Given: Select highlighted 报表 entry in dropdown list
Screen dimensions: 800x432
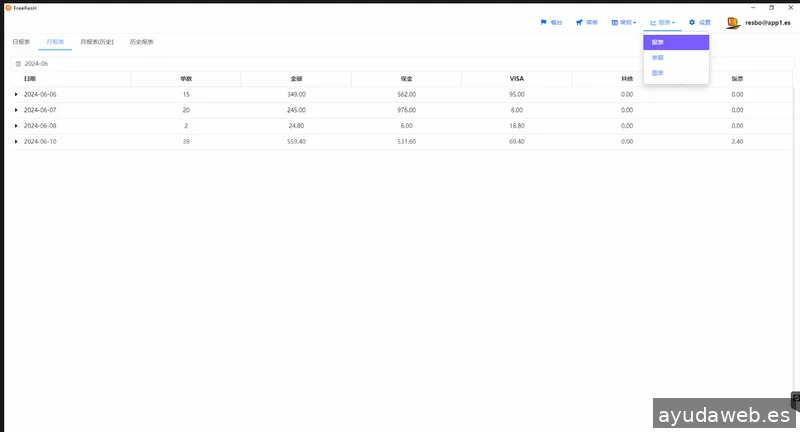Looking at the screenshot, I should [676, 42].
